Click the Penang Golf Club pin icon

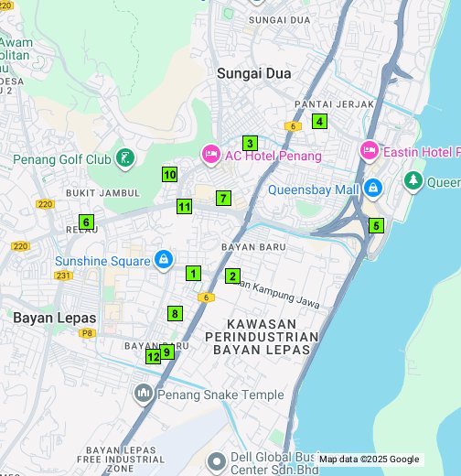point(125,159)
